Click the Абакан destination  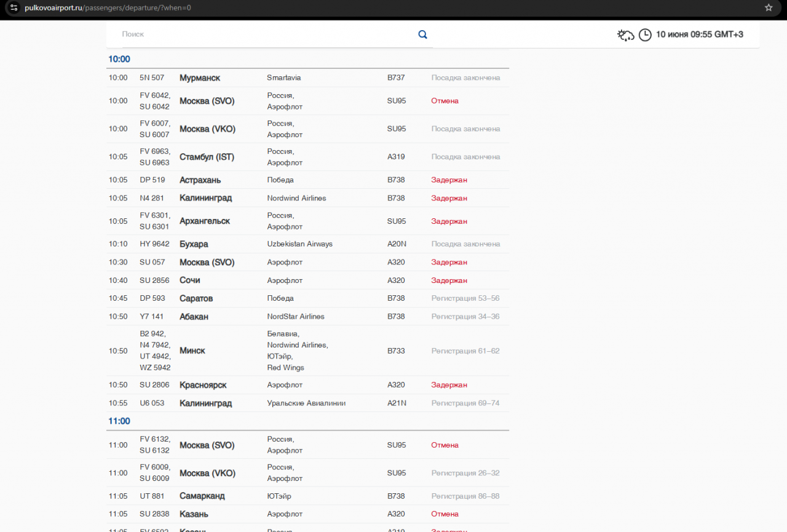pyautogui.click(x=194, y=317)
